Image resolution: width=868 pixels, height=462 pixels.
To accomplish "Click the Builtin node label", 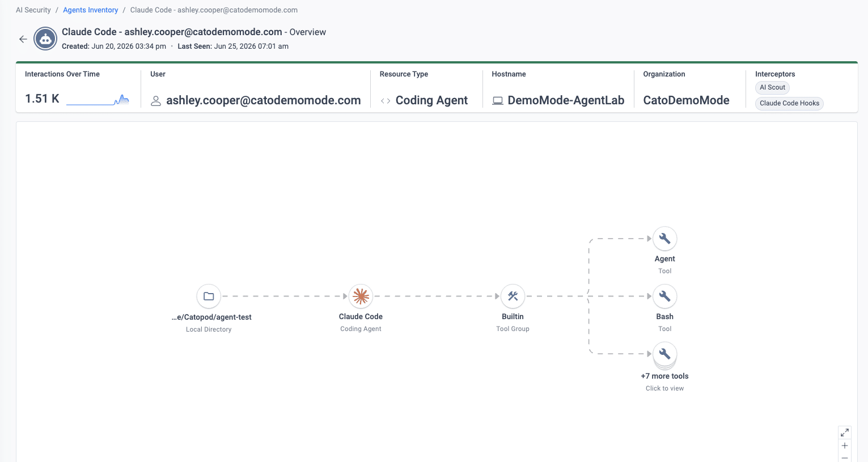I will click(x=513, y=317).
